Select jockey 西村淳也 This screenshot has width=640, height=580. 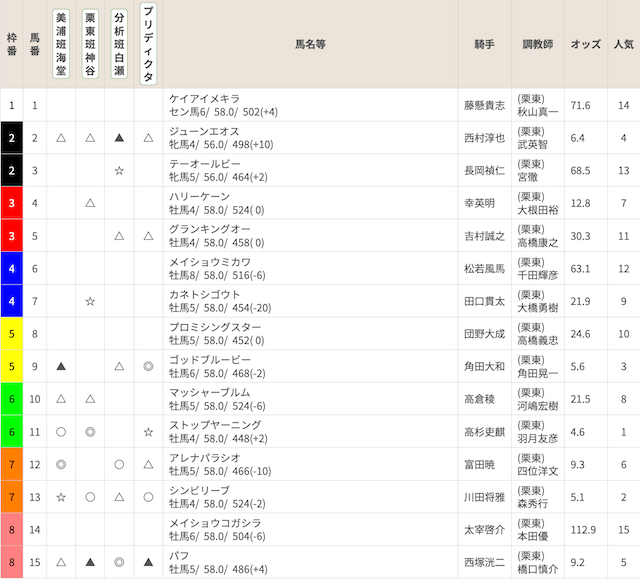(484, 138)
